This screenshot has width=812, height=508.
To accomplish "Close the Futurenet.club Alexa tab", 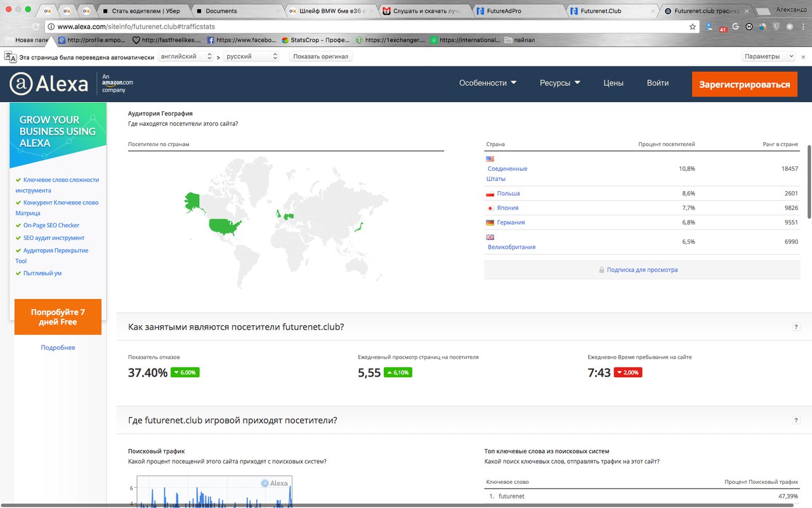I will point(747,11).
